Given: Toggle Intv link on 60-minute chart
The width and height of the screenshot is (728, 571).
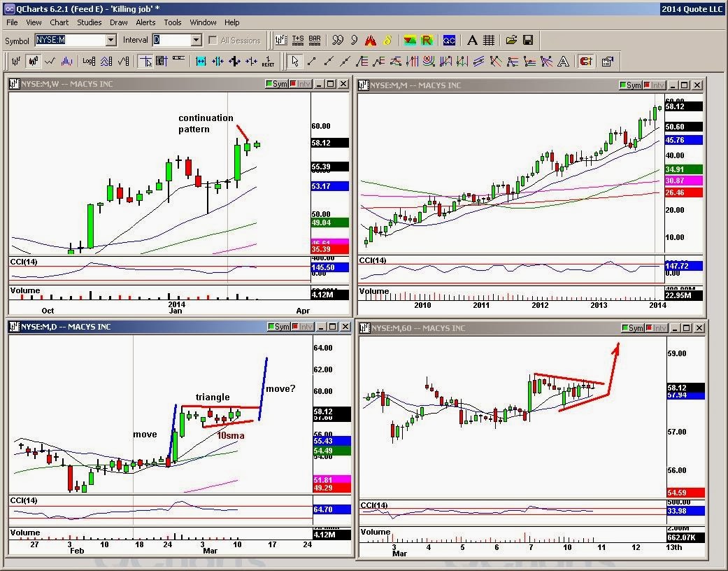Looking at the screenshot, I should coord(656,328).
